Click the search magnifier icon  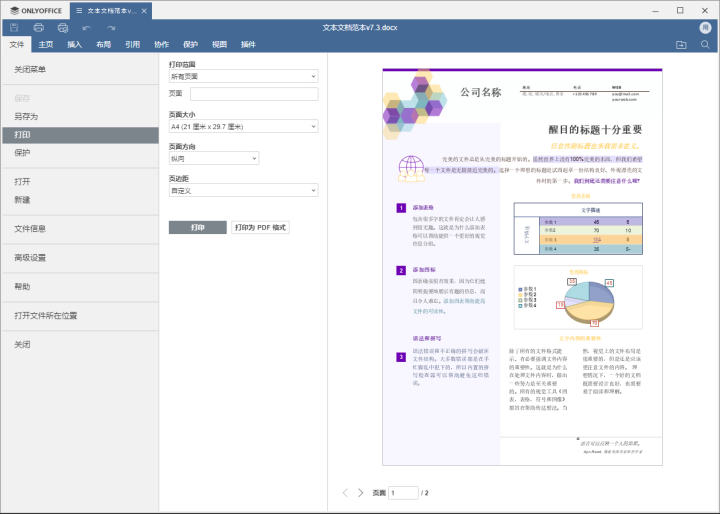(x=705, y=45)
